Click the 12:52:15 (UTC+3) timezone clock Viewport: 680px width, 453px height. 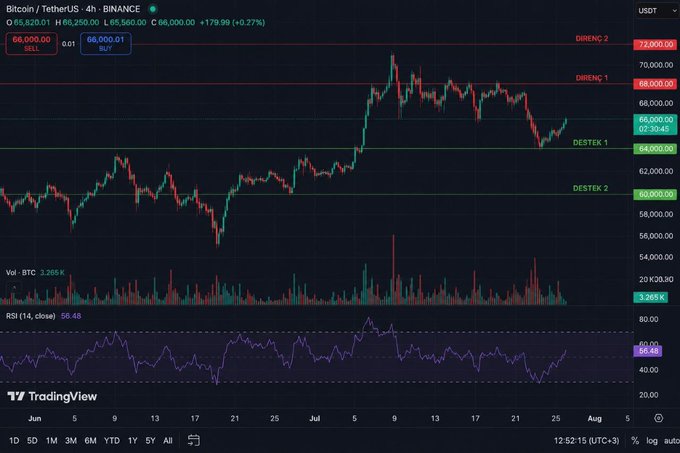[586, 440]
